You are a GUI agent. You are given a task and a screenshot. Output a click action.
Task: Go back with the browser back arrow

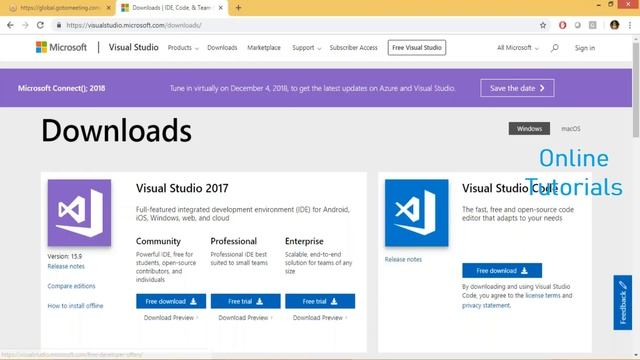10,25
